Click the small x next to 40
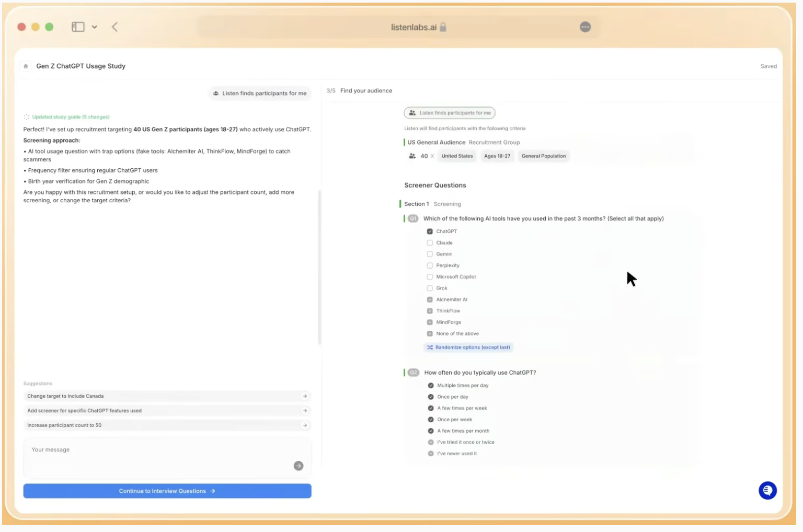This screenshot has height=532, width=803. (432, 156)
